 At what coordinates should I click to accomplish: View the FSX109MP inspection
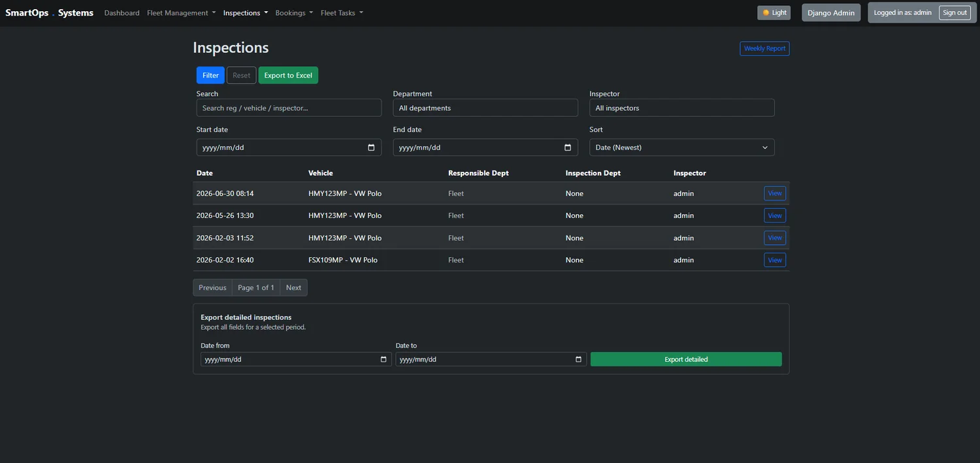coord(775,260)
